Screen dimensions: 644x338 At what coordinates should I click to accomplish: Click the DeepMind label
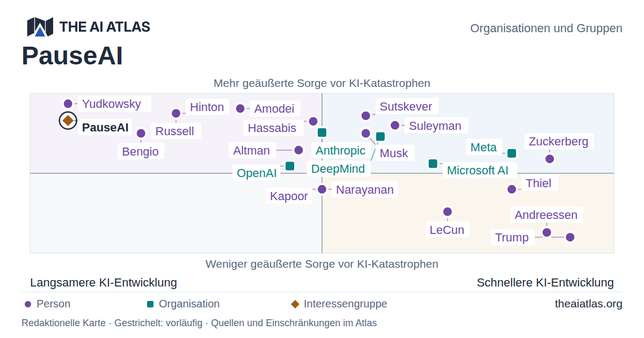338,169
